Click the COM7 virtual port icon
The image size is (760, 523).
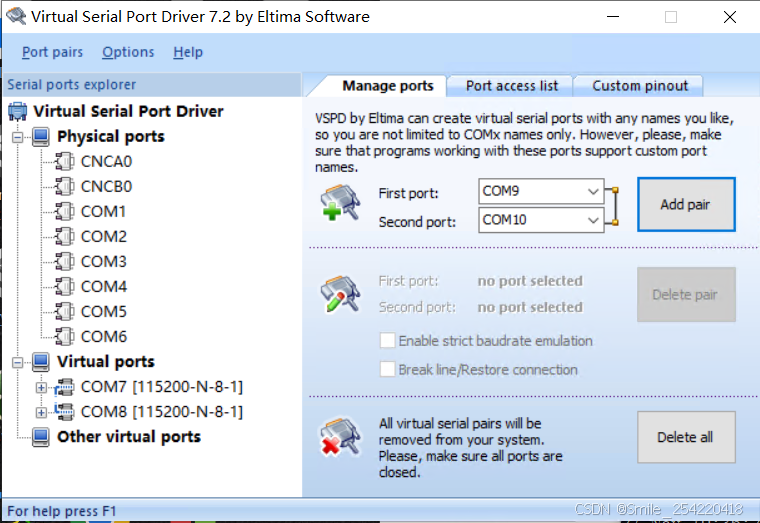pyautogui.click(x=64, y=387)
